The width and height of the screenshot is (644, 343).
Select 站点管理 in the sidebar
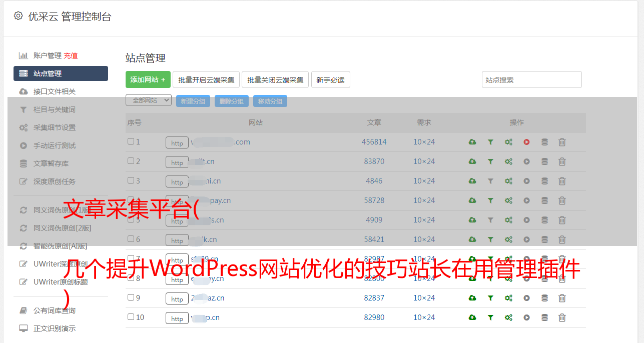click(x=61, y=73)
